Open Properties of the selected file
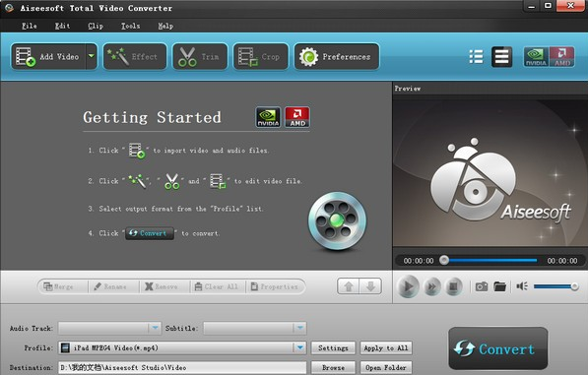The height and width of the screenshot is (375, 588). 275,286
